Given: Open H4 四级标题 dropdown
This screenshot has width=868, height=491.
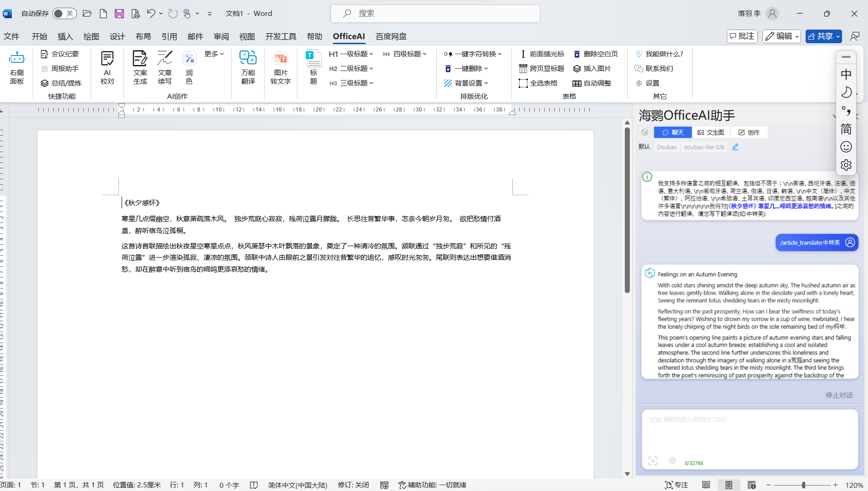Looking at the screenshot, I should tap(404, 54).
